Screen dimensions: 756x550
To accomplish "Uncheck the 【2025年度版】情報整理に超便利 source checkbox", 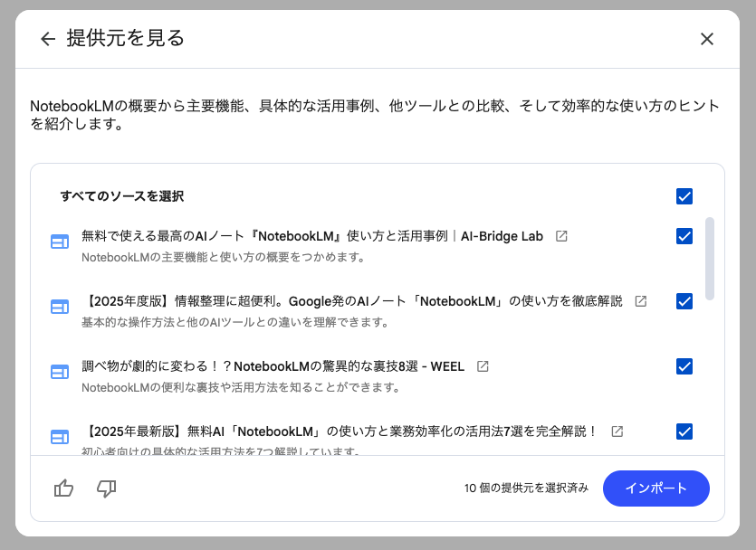I will (x=684, y=301).
